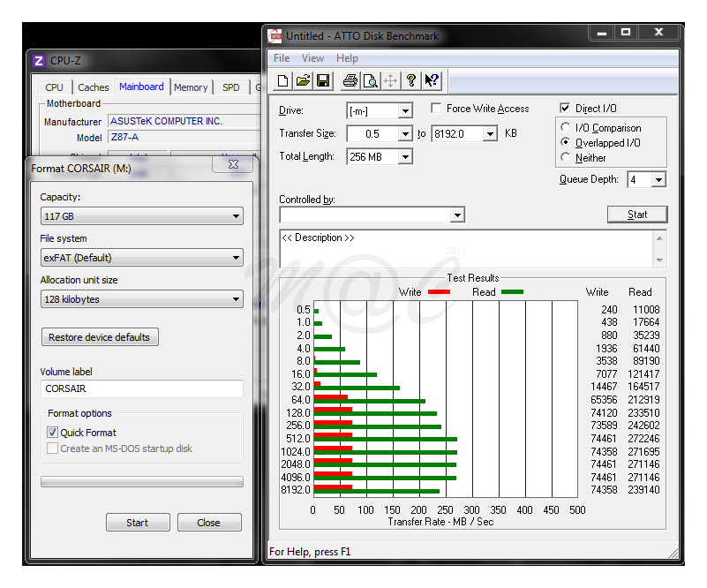The image size is (707, 588).
Task: Click the Print toolbar icon
Action: tap(350, 81)
